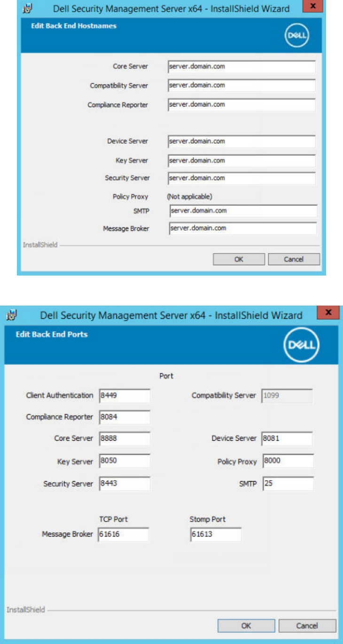The image size is (343, 644).
Task: Close the Edit Back End Ports window
Action: [328, 312]
